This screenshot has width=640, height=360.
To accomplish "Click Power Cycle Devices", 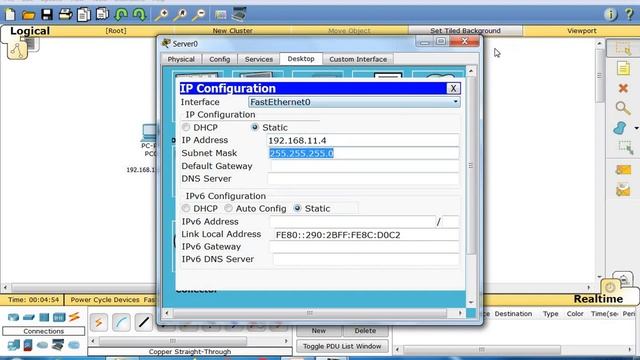I will [x=105, y=300].
